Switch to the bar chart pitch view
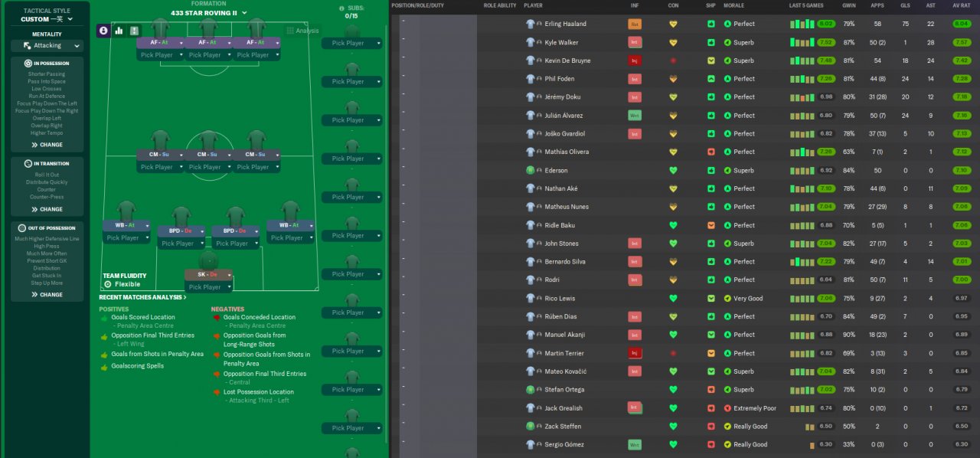The height and width of the screenshot is (458, 980). [x=119, y=31]
